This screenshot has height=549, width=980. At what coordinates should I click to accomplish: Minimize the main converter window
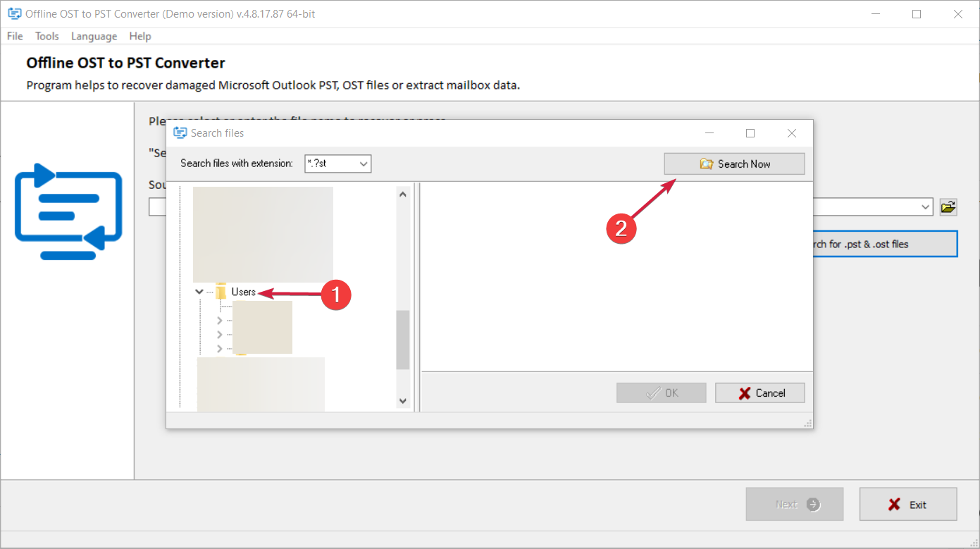[x=876, y=14]
